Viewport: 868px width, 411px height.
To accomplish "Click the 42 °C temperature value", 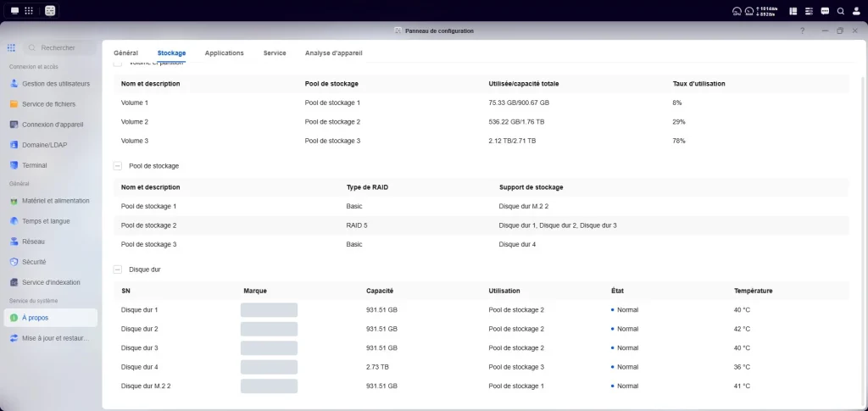I will point(742,329).
